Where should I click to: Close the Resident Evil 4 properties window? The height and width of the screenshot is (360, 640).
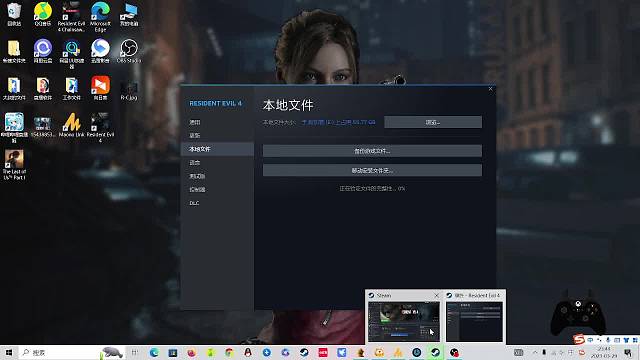[x=491, y=89]
